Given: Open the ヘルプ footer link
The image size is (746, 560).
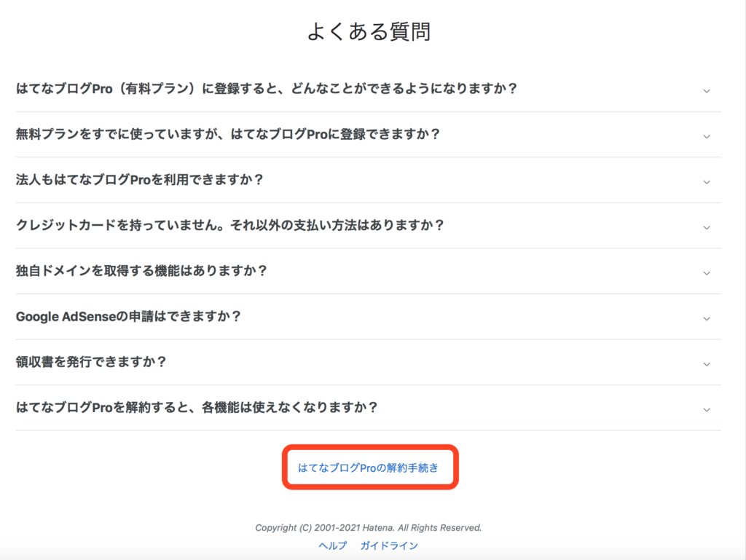Looking at the screenshot, I should pos(332,545).
